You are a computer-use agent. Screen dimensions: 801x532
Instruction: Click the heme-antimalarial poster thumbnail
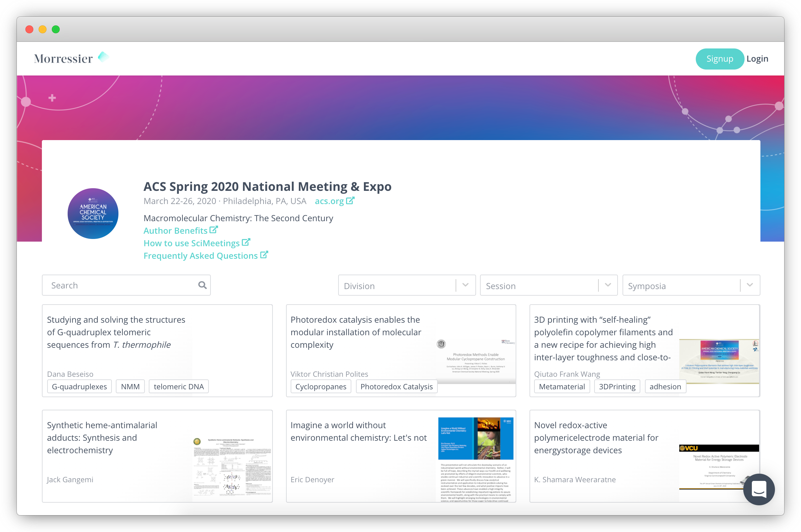click(x=232, y=467)
